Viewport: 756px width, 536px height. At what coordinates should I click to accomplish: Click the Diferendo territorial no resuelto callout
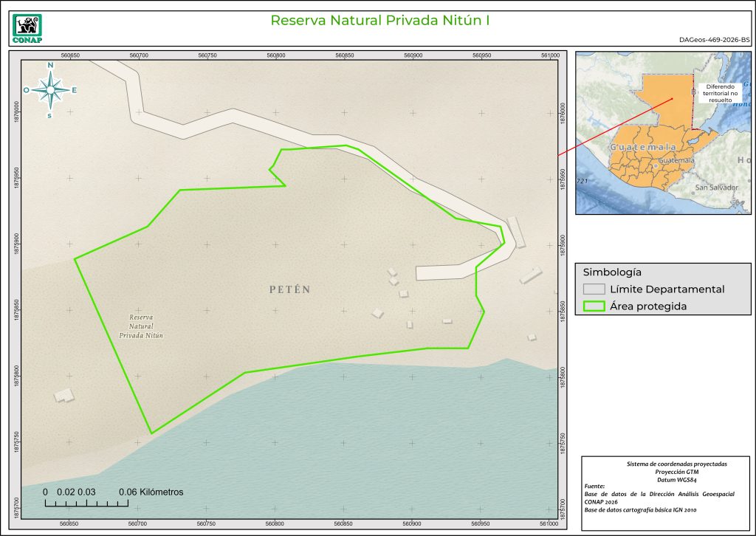tap(719, 92)
